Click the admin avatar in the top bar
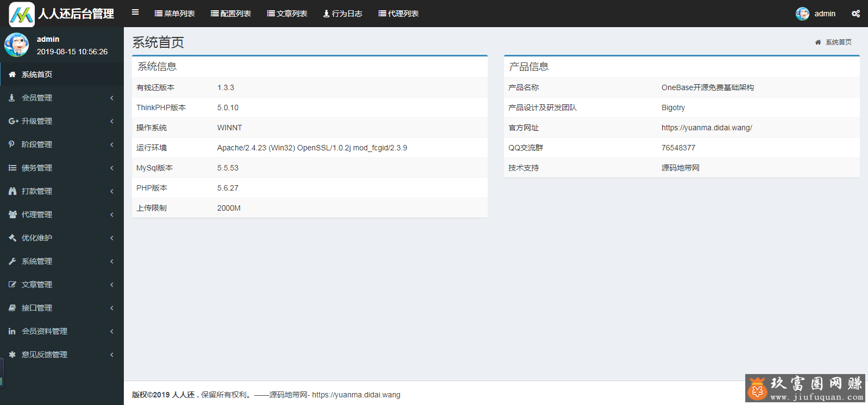This screenshot has width=868, height=405. [x=802, y=14]
